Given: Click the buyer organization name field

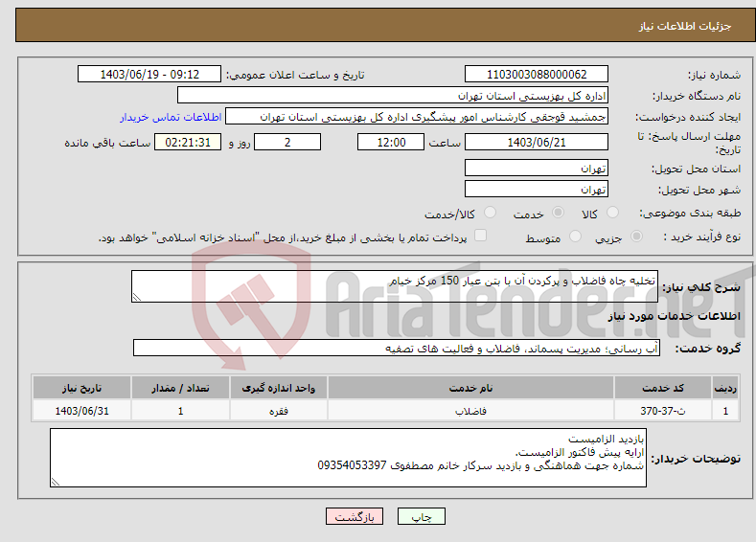Looking at the screenshot, I should (393, 96).
